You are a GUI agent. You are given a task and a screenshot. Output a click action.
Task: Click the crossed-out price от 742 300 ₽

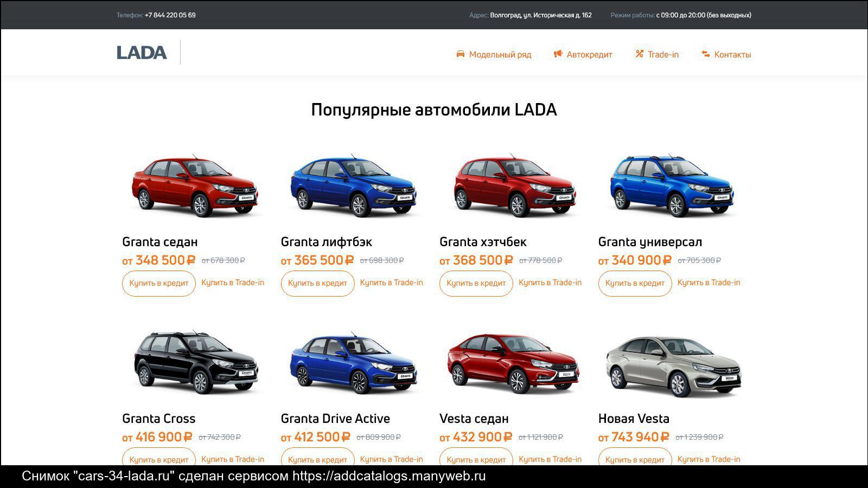220,438
